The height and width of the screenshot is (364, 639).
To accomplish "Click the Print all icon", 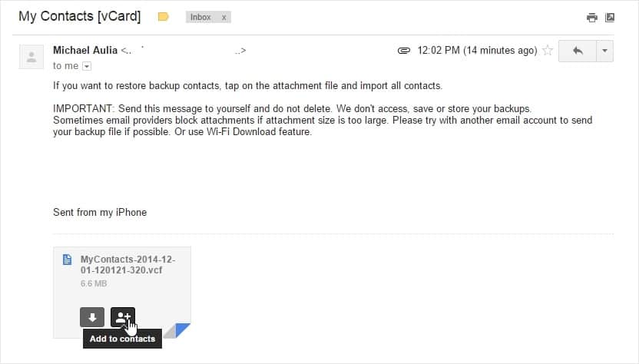I will (591, 18).
